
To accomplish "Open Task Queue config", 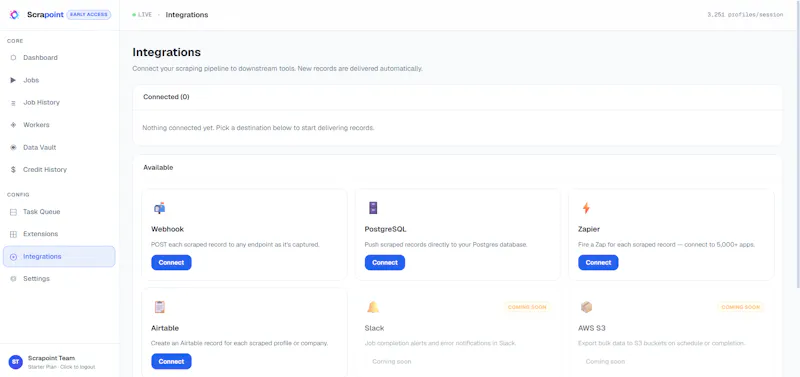I will [59, 212].
